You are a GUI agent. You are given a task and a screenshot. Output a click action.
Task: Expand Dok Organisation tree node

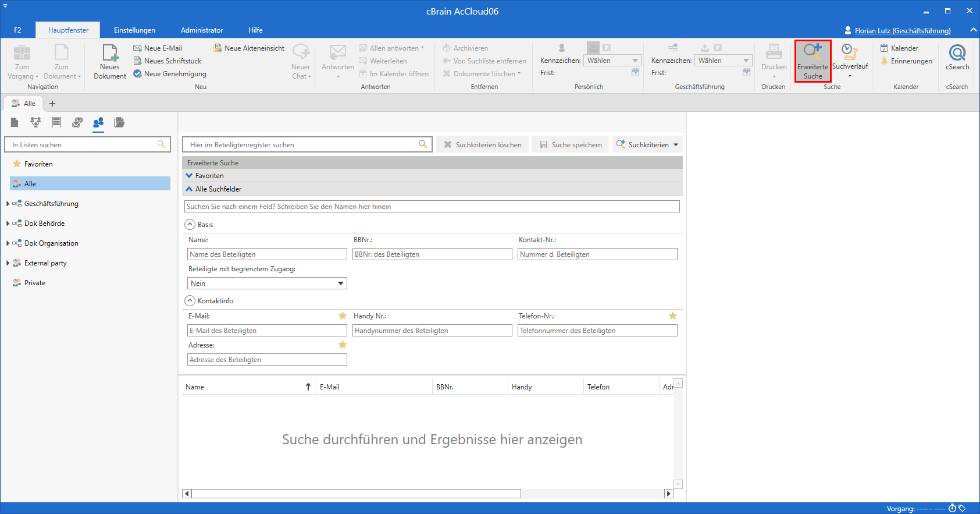(8, 243)
